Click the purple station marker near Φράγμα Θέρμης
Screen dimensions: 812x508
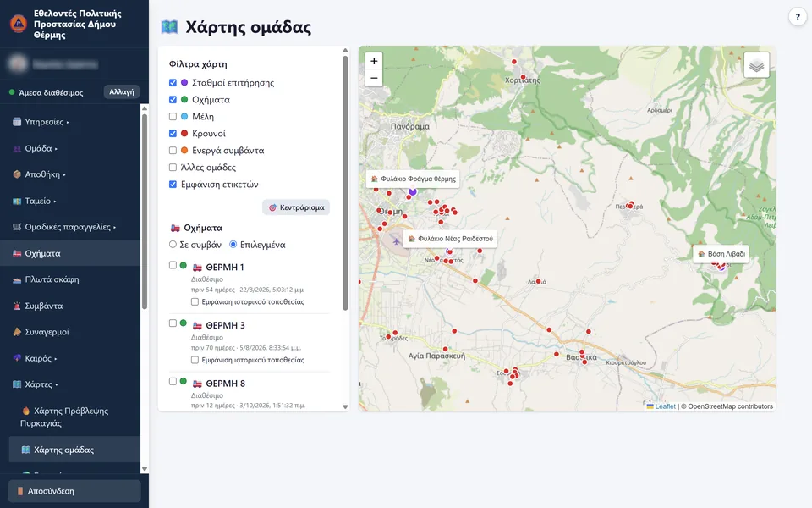coord(413,192)
